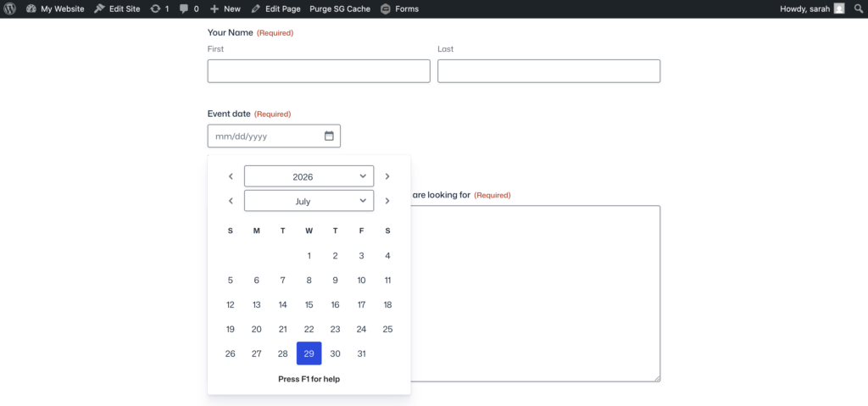Viewport: 868px width, 406px height.
Task: Expand the July month dropdown
Action: click(309, 201)
